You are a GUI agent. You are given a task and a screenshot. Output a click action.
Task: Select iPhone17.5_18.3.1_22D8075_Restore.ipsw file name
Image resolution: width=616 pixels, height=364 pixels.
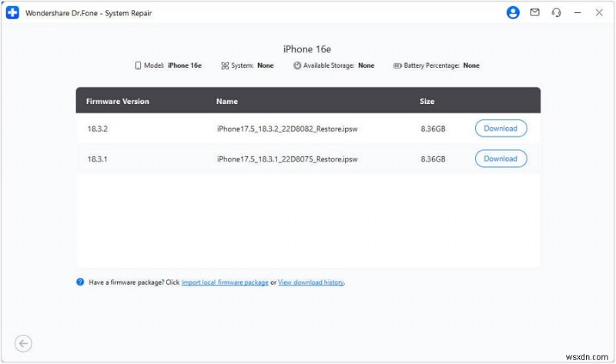(x=287, y=159)
